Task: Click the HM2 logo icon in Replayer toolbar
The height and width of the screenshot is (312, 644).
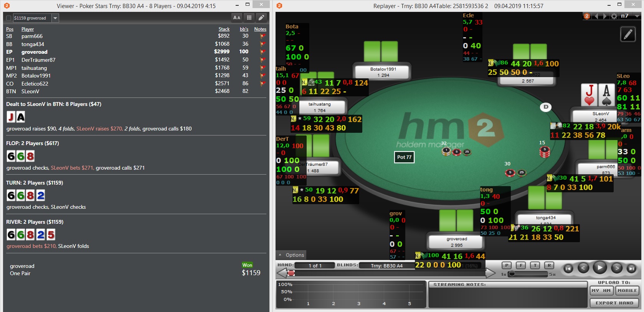Action: tap(587, 16)
